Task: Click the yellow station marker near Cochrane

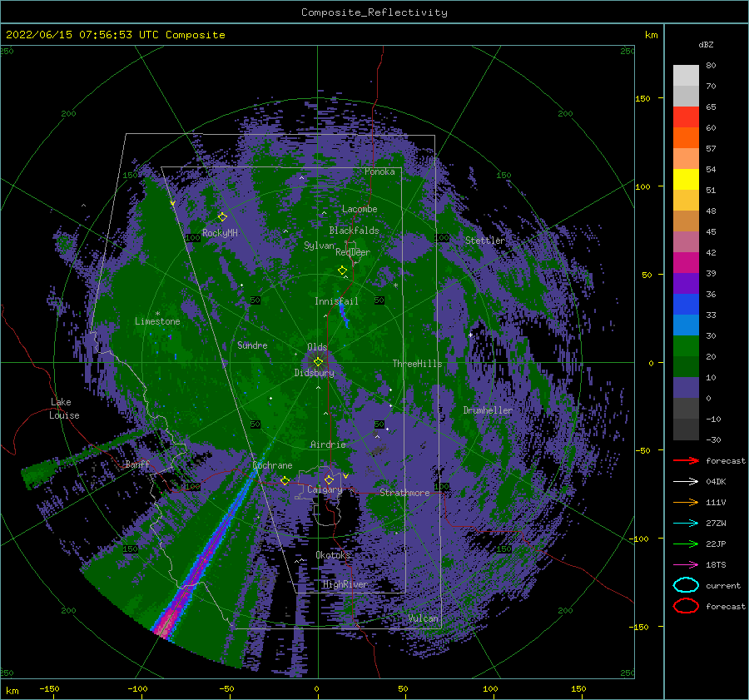Action: click(285, 480)
